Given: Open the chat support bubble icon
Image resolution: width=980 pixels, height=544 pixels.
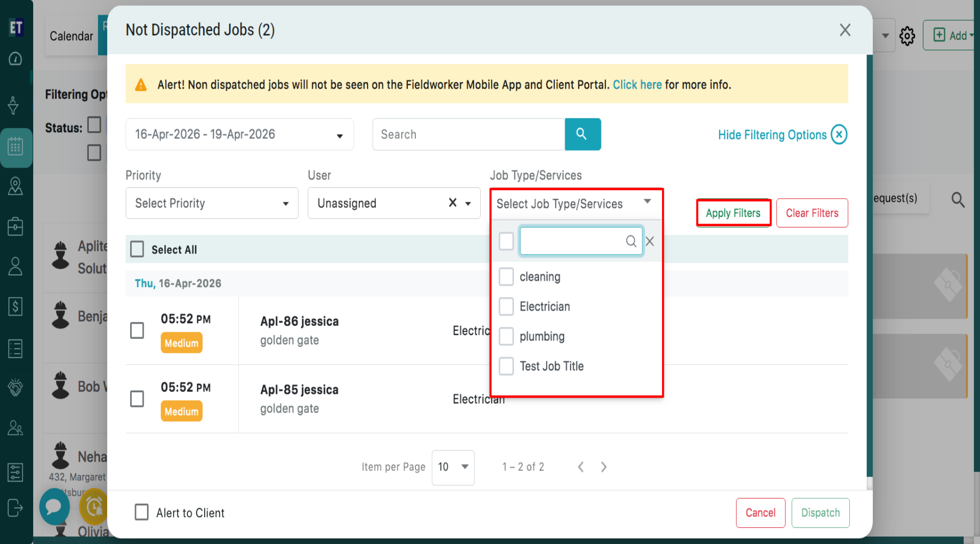Looking at the screenshot, I should pos(54,506).
